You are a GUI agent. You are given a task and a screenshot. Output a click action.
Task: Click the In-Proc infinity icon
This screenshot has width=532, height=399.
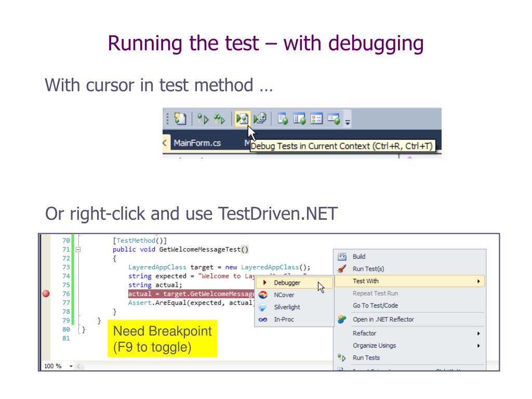[263, 320]
